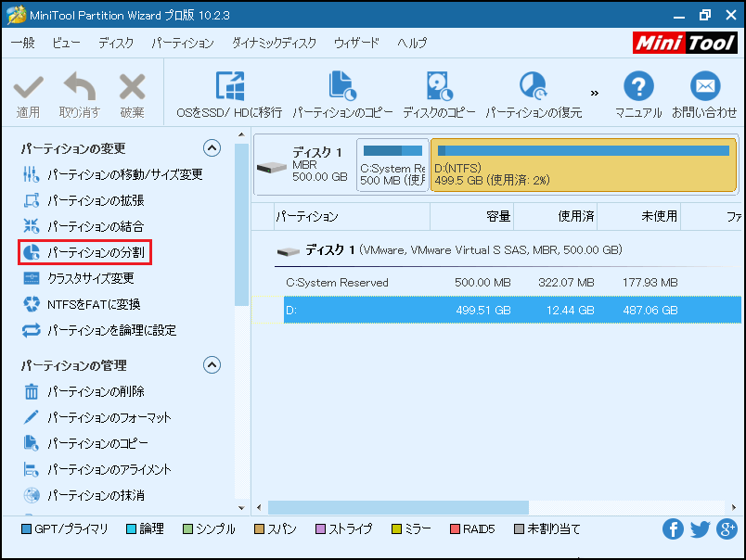The width and height of the screenshot is (746, 560).
Task: Click the sidebar vertical scrollbar thumb
Action: (241, 225)
